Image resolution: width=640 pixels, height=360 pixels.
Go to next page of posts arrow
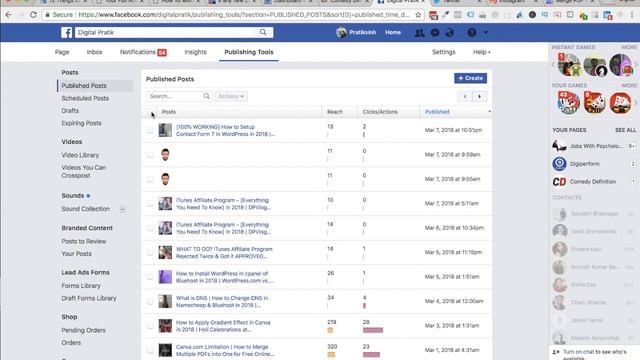tap(479, 97)
